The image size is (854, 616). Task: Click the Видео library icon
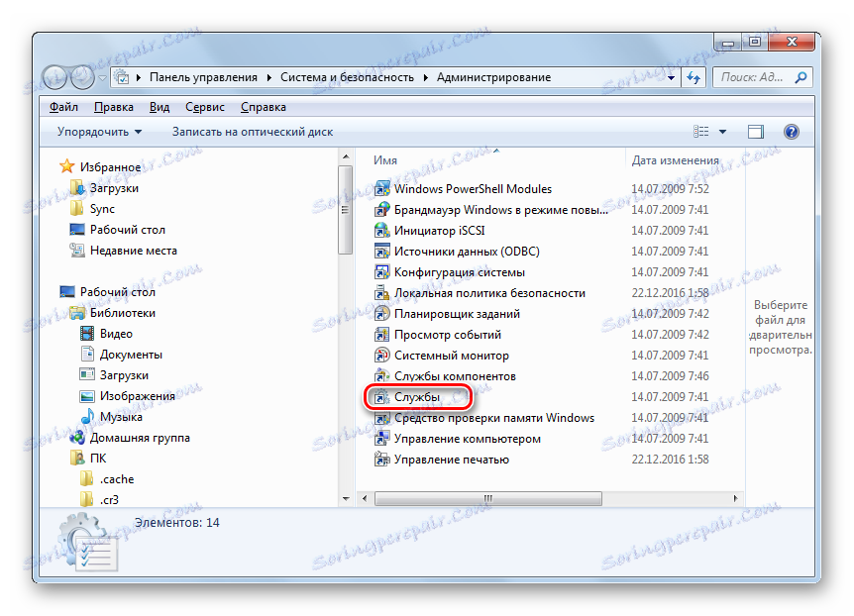86,334
